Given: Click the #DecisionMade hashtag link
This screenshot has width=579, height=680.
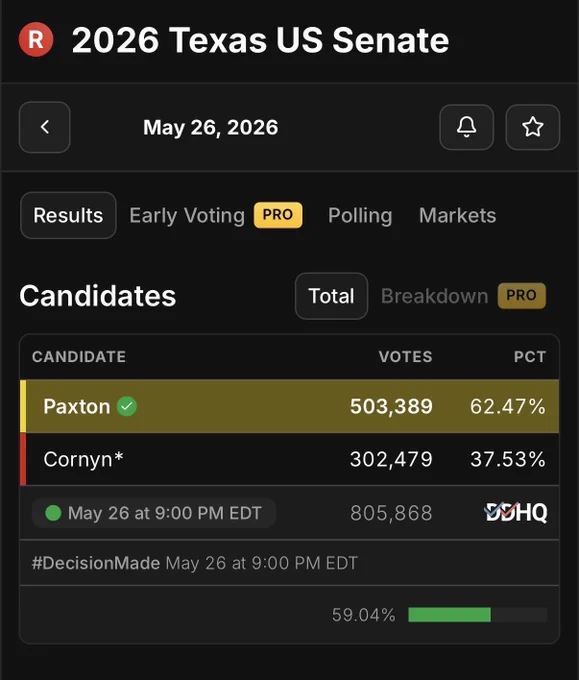Looking at the screenshot, I should (x=96, y=563).
